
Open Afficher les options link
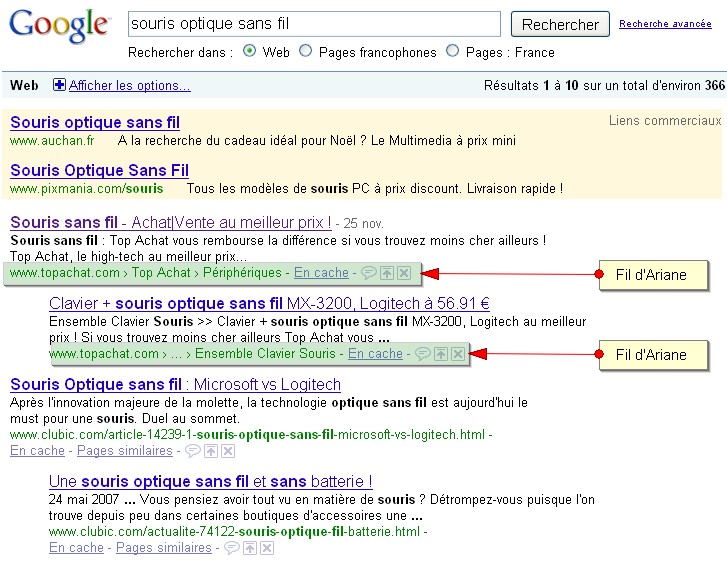[130, 85]
